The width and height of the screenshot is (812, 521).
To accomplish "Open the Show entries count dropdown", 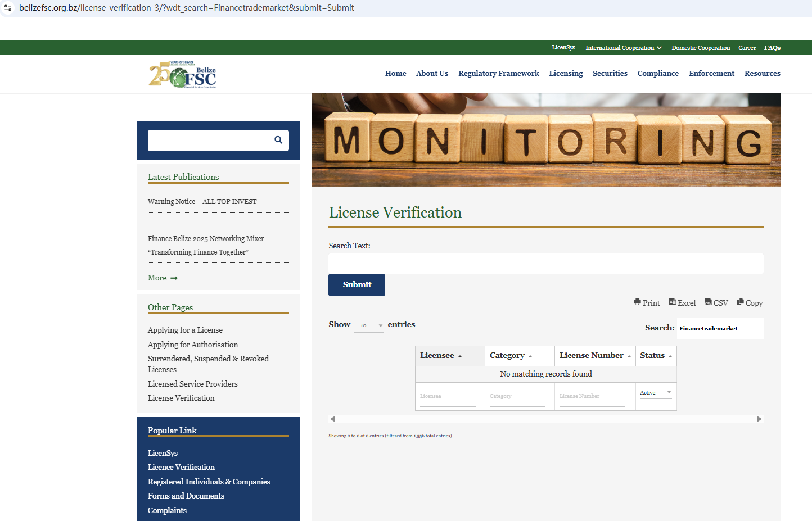I will click(x=369, y=325).
